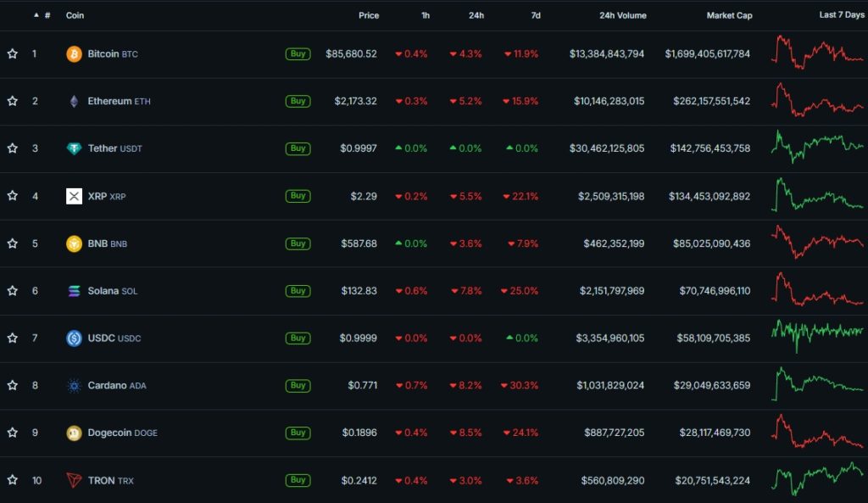Toggle the favorite star for TRON
Viewport: 868px width, 503px height.
click(x=12, y=480)
